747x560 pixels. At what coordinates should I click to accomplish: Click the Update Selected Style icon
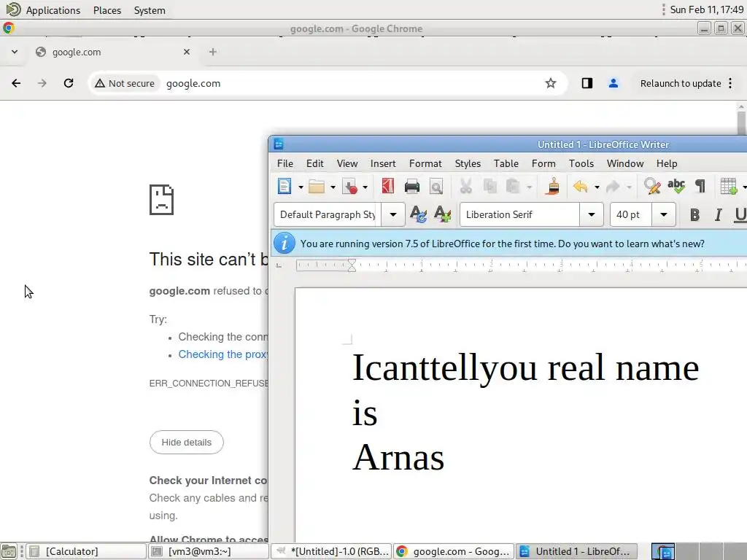click(418, 214)
